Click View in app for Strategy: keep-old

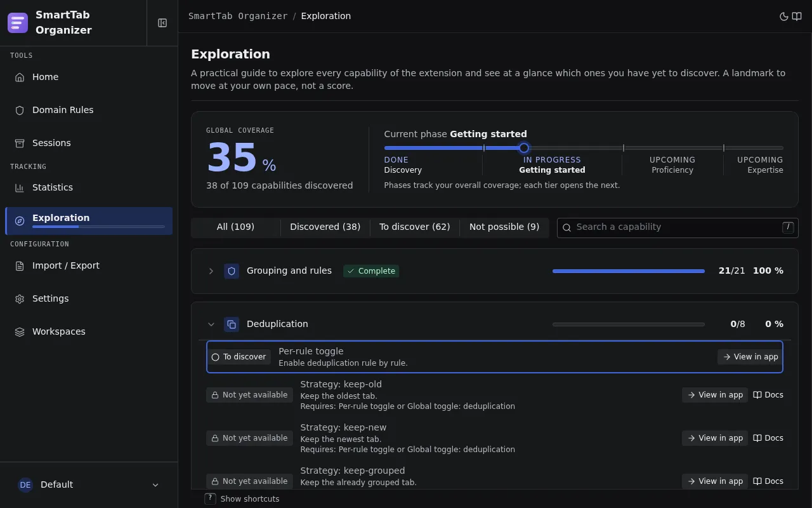tap(715, 395)
